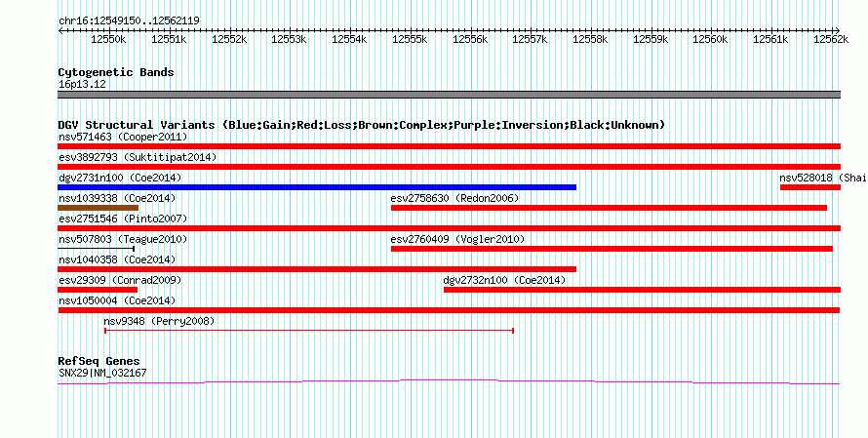Select the nsv528018 red bar at right
868x438 pixels.
(x=810, y=187)
